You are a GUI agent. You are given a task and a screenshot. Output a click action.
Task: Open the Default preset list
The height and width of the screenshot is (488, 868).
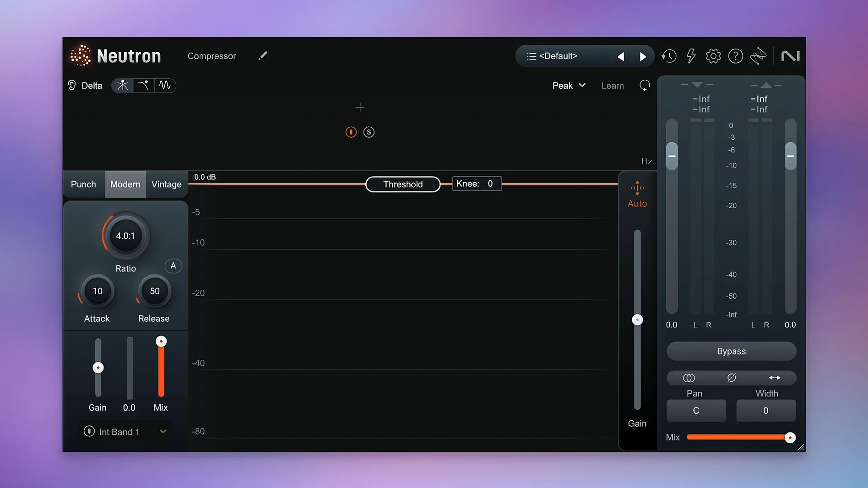(x=552, y=56)
